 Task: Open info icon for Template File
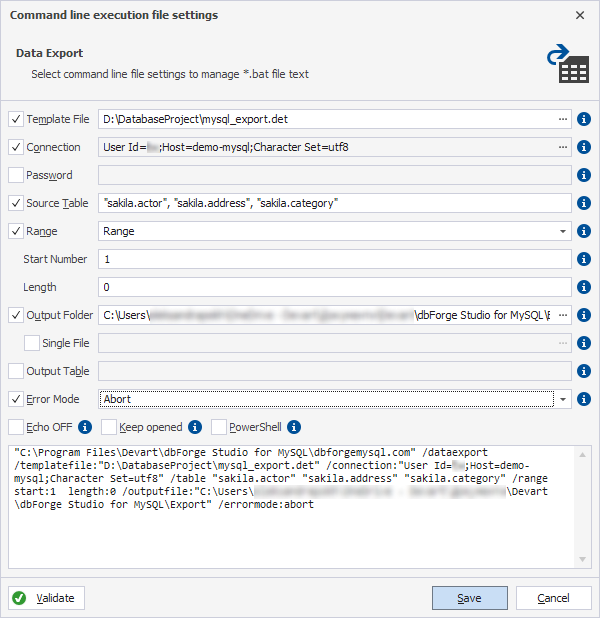(x=583, y=119)
